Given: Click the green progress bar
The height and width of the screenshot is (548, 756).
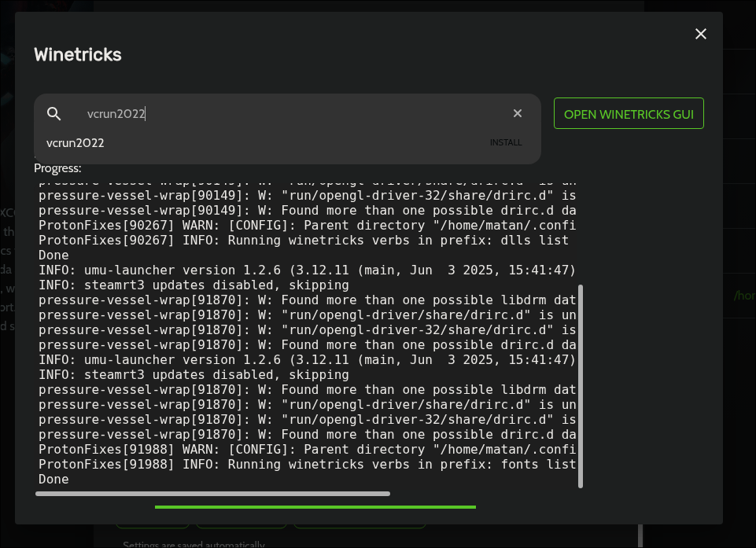Looking at the screenshot, I should (x=315, y=507).
